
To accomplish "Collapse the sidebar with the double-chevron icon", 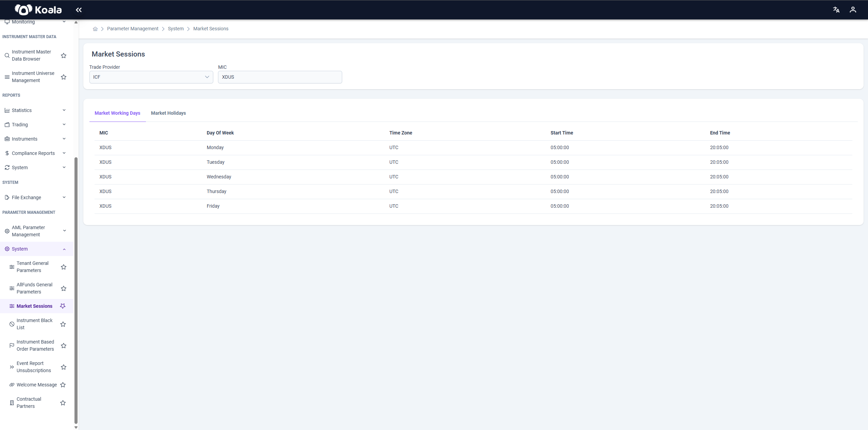I will coord(79,10).
